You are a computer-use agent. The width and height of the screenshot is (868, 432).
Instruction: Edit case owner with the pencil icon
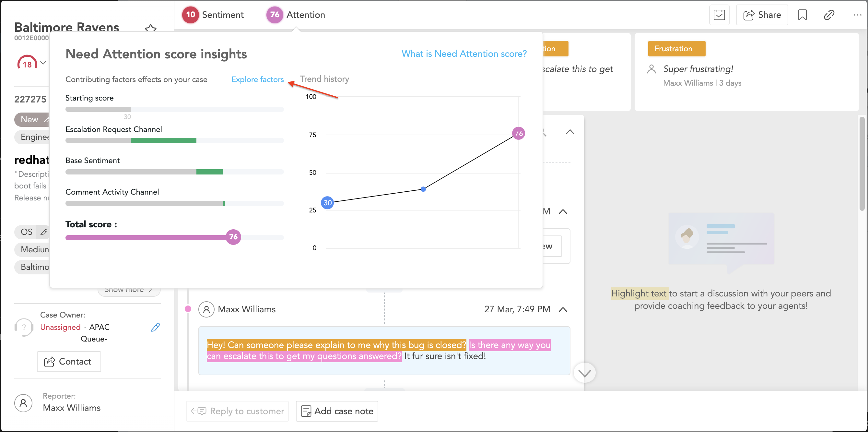[155, 327]
